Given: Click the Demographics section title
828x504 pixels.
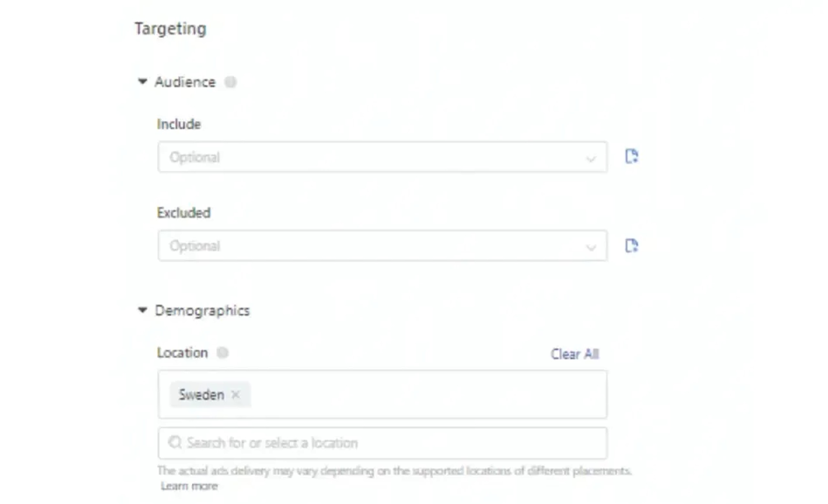Looking at the screenshot, I should click(202, 311).
